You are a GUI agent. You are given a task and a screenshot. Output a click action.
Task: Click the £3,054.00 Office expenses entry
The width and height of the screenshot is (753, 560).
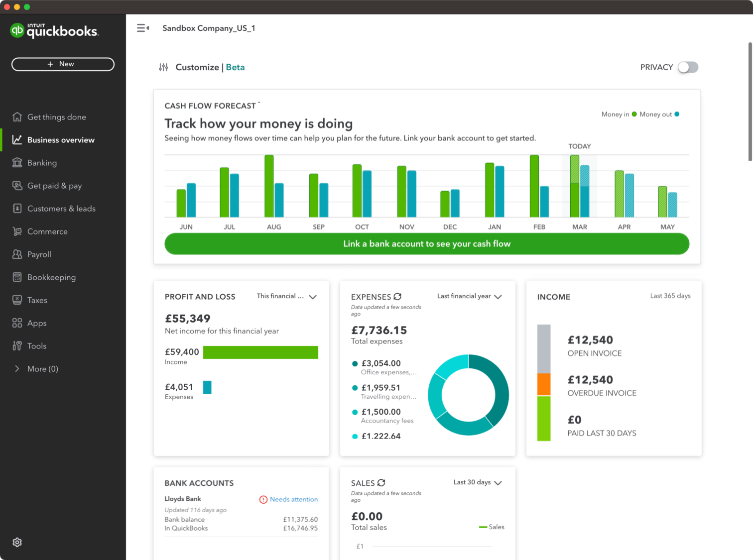[x=384, y=367]
